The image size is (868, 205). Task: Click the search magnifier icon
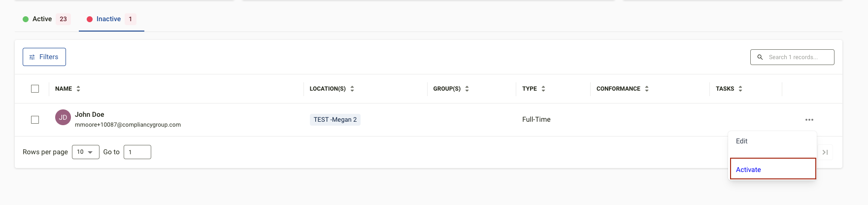(760, 57)
